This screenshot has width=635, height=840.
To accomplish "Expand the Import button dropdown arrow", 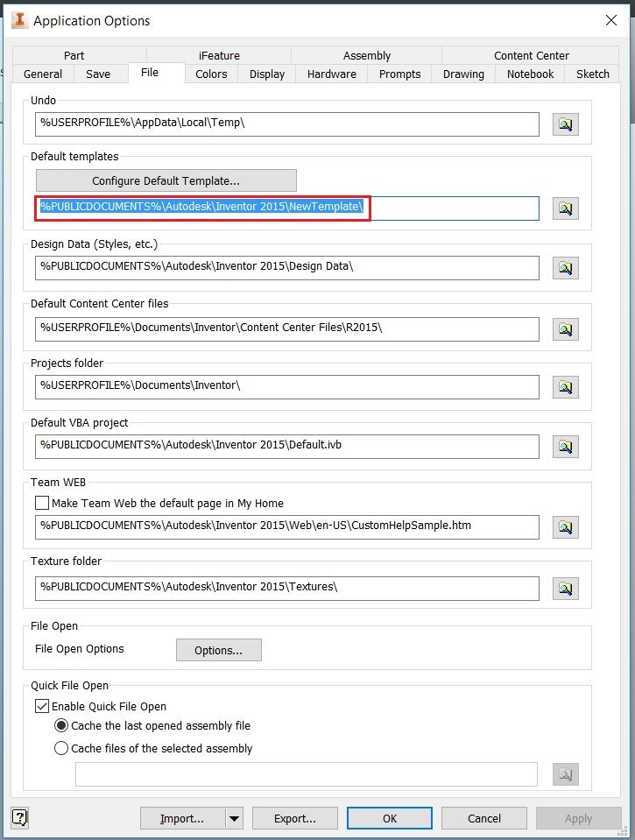I will 234,819.
